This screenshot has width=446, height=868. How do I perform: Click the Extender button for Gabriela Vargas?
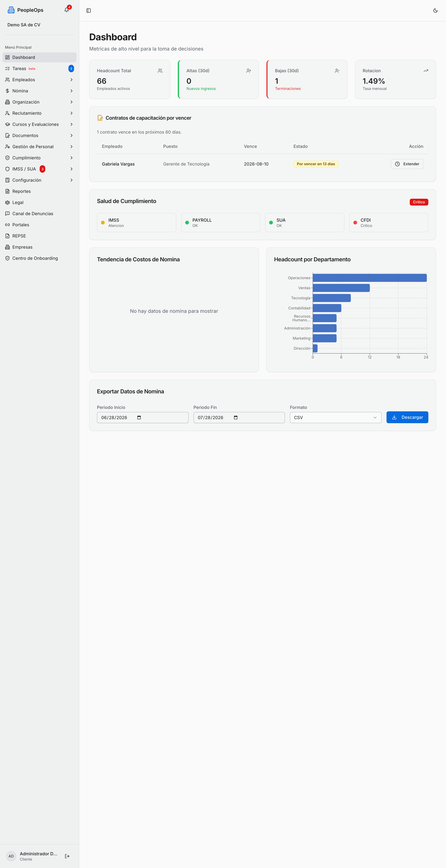pyautogui.click(x=407, y=164)
